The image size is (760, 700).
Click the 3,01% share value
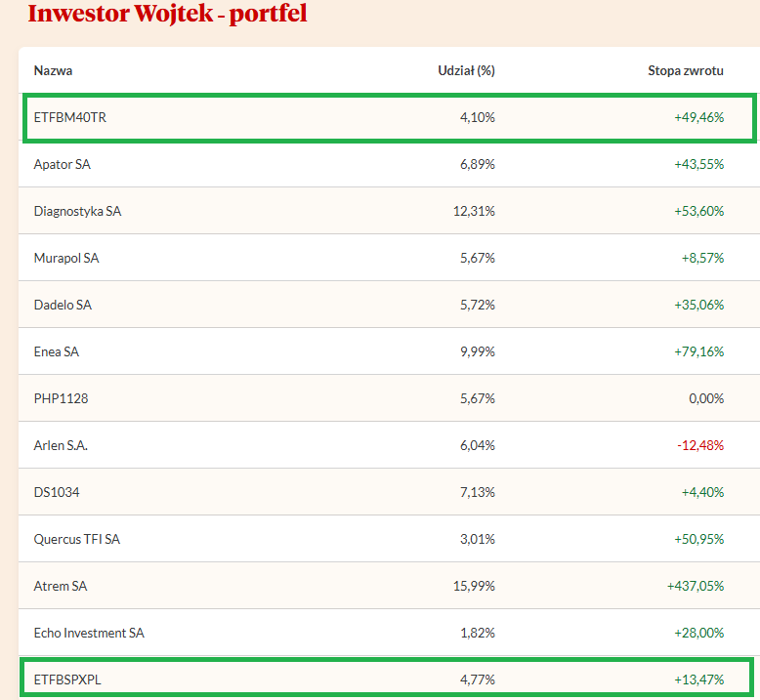tap(478, 539)
